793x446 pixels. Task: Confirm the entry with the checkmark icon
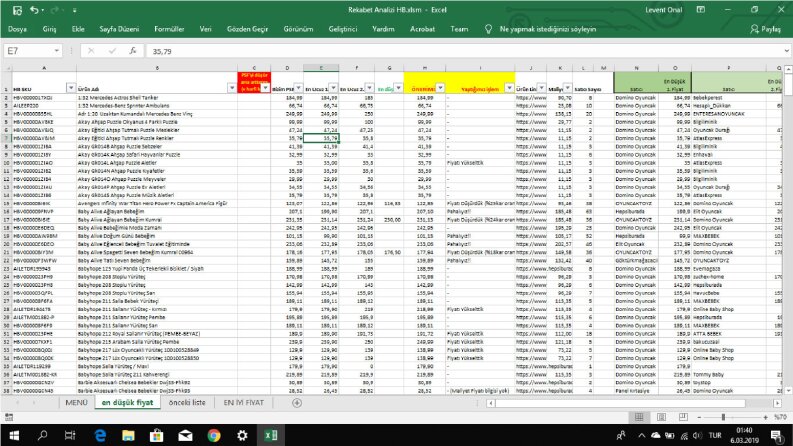click(112, 51)
